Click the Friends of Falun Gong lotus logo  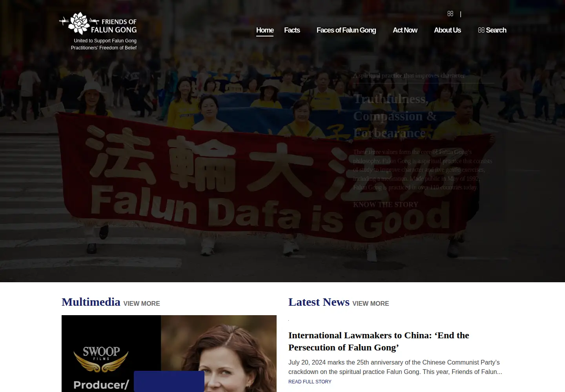(98, 23)
